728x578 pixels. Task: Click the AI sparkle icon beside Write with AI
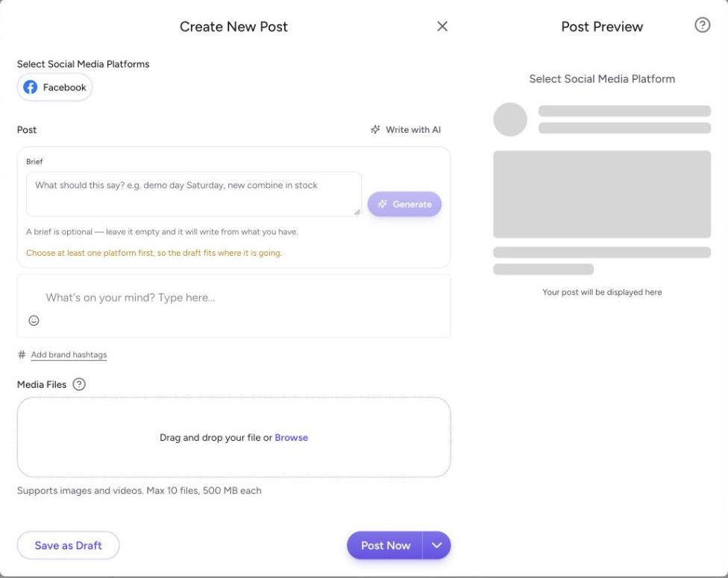[375, 130]
